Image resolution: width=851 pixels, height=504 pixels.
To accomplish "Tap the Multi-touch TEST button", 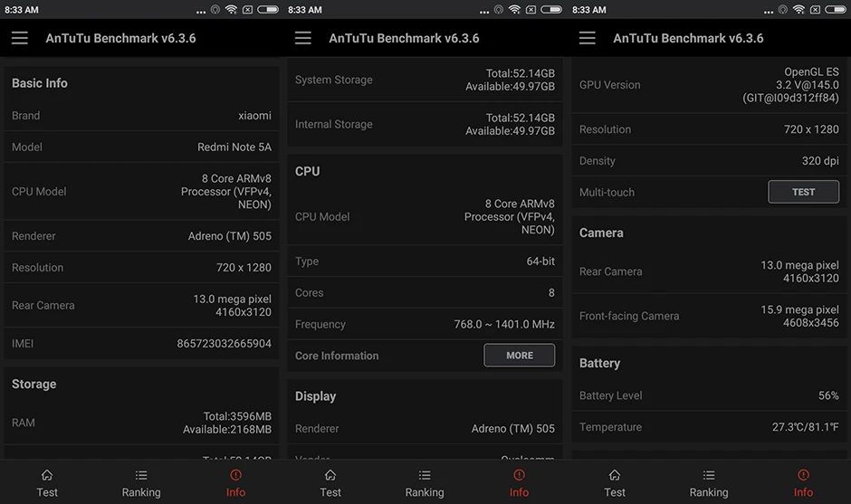I will (x=803, y=192).
